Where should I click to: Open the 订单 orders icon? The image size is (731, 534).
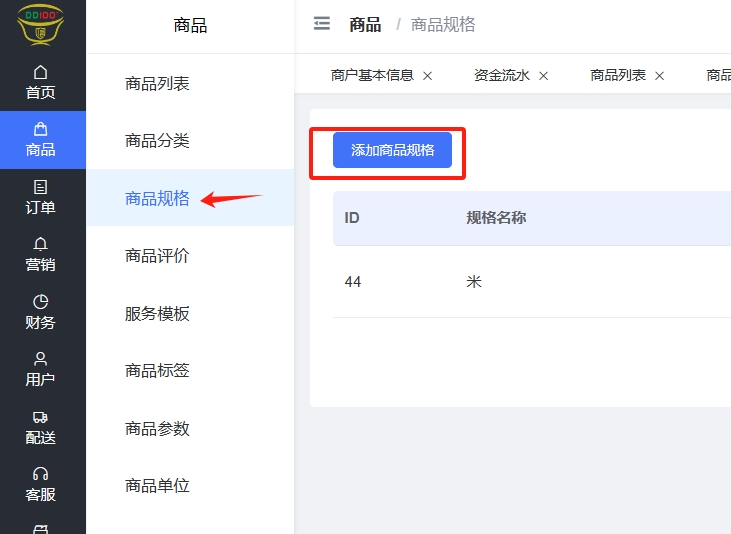click(x=41, y=187)
